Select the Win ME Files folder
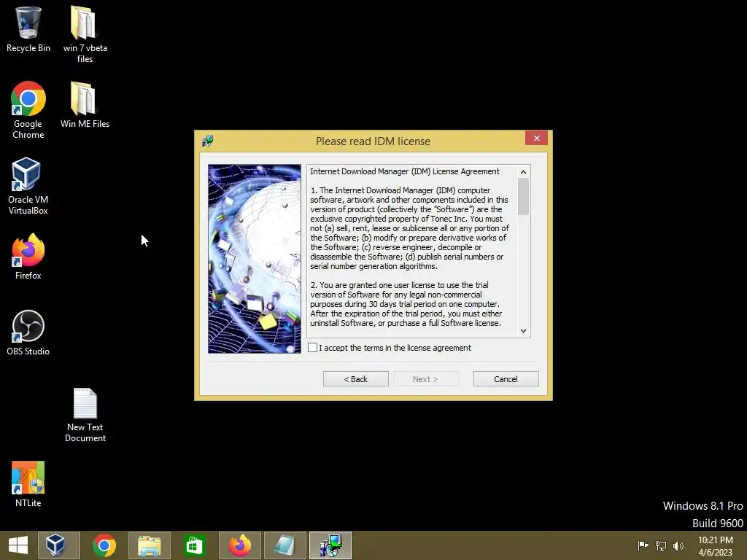 [x=85, y=105]
